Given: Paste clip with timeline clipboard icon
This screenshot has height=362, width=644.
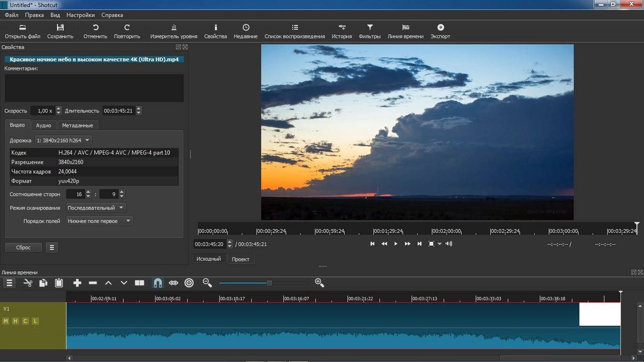Looking at the screenshot, I should coord(59,283).
